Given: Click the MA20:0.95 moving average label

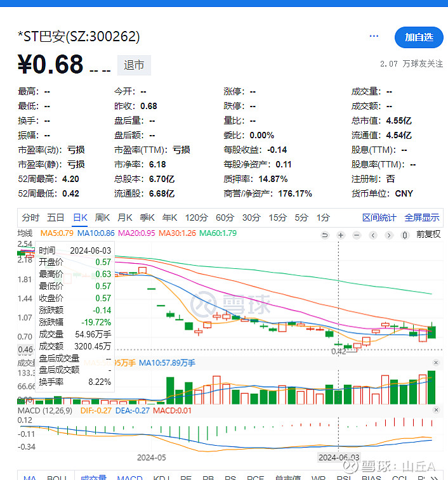Looking at the screenshot, I should [136, 233].
